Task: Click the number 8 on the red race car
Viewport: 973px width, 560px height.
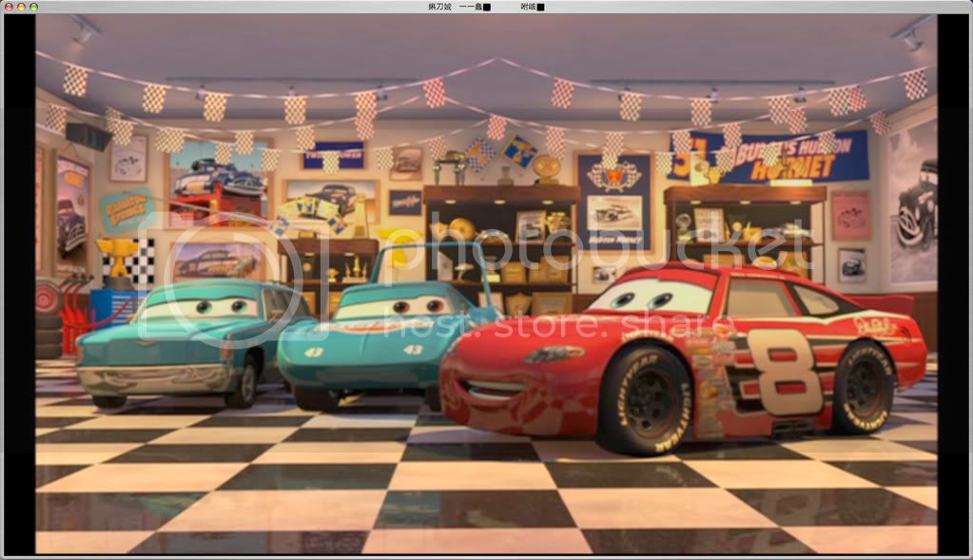Action: (x=785, y=371)
